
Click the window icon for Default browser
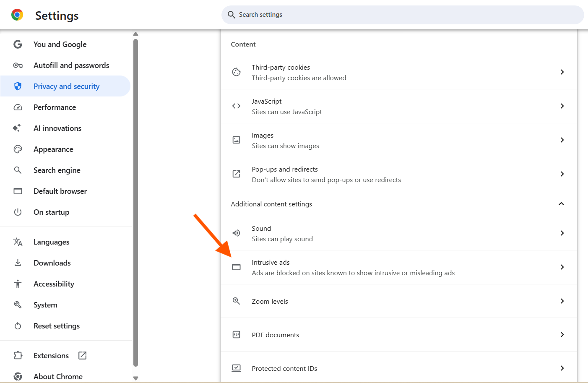point(18,191)
